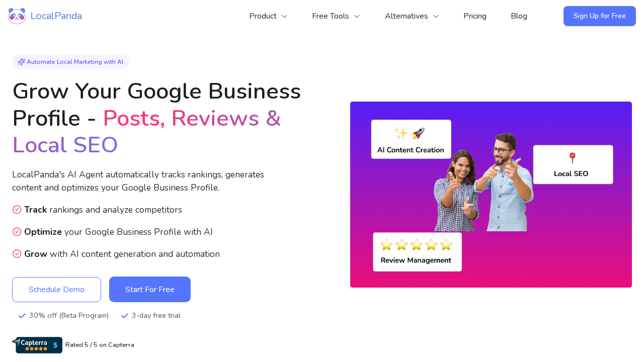The image size is (644, 362).
Task: Expand the Product dropdown chevron
Action: pos(284,16)
